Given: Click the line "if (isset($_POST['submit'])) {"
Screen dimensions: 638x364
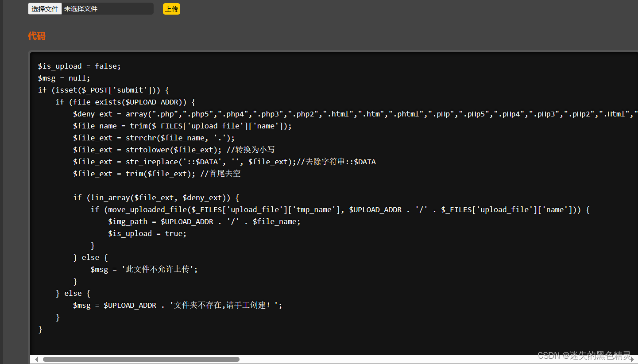Looking at the screenshot, I should (x=104, y=90).
